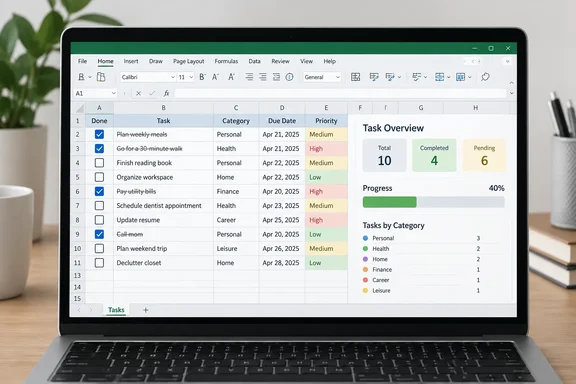The image size is (576, 384).
Task: Click the green Progress bar
Action: (x=389, y=202)
